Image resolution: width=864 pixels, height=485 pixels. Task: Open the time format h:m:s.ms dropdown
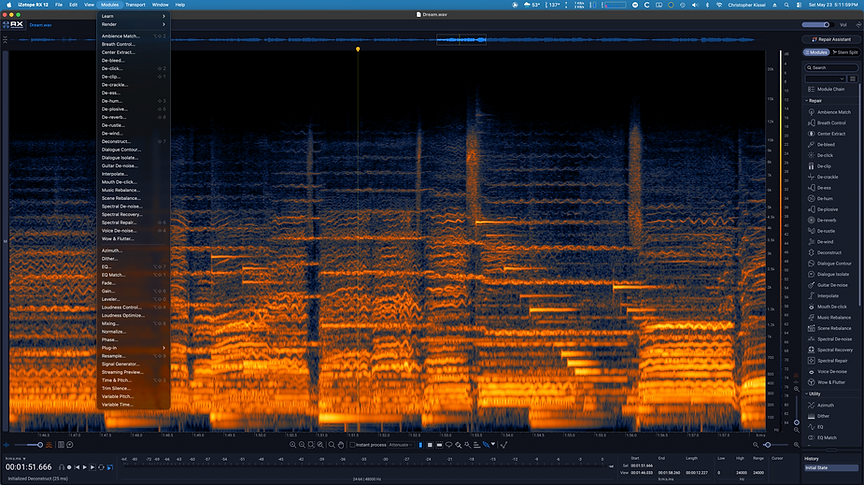pos(15,459)
